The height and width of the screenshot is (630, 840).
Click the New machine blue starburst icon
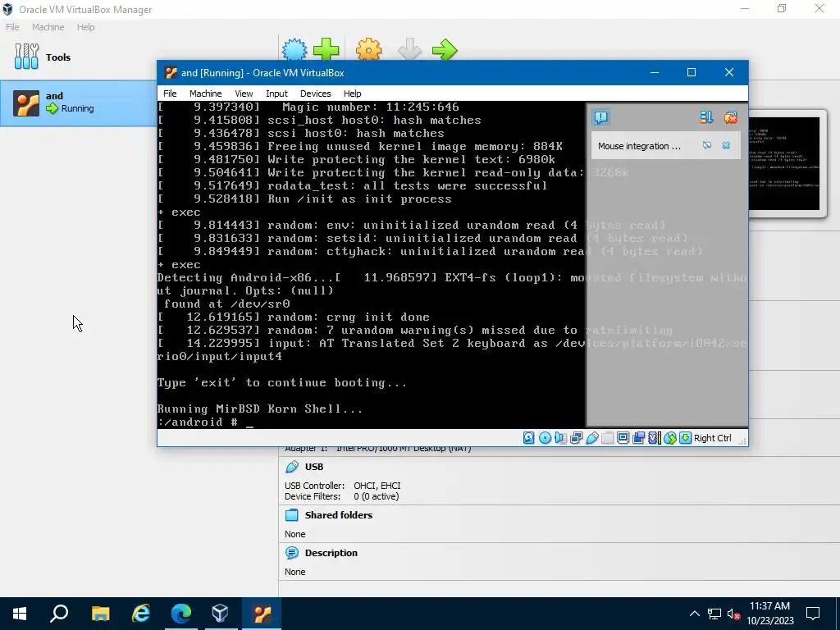[294, 50]
